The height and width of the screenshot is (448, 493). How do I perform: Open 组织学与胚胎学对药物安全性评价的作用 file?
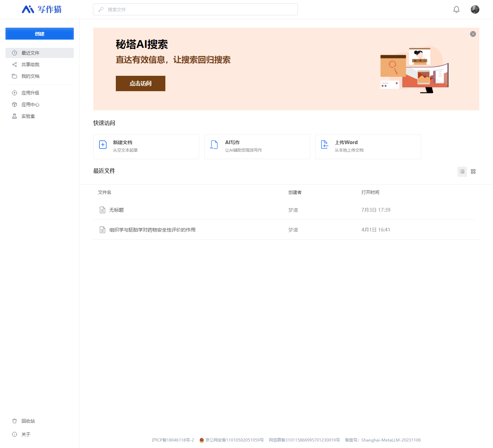point(152,230)
